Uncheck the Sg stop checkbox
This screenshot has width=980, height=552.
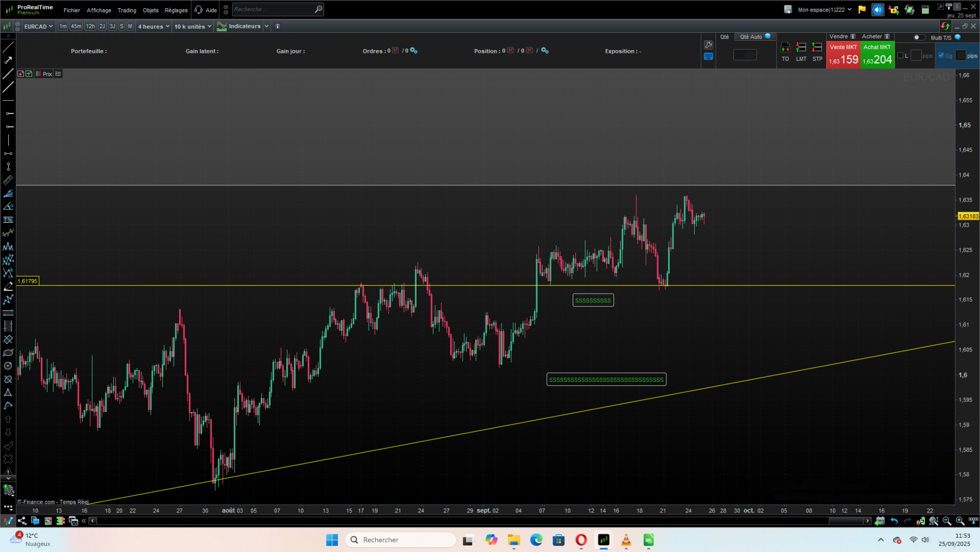point(941,55)
